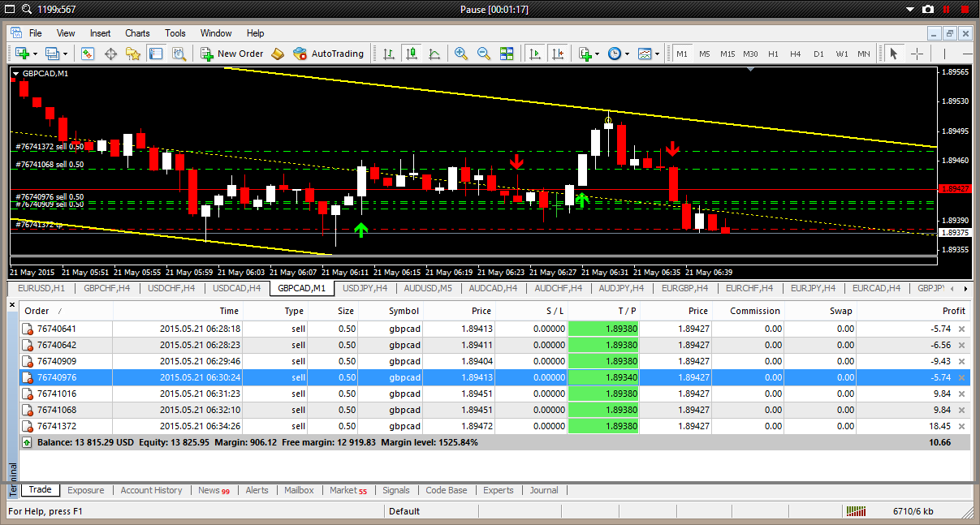Viewport: 980px width, 525px height.
Task: Toggle AutoTrading on
Action: [329, 54]
